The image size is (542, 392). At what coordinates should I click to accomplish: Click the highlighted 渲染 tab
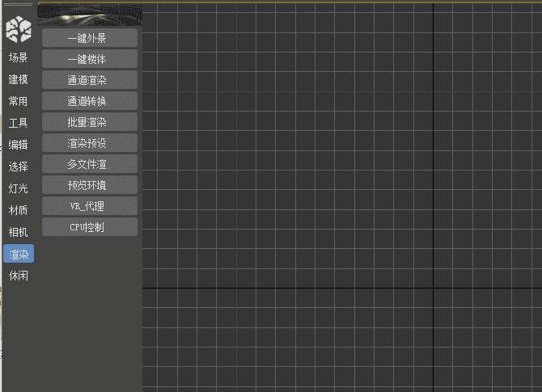[x=18, y=254]
